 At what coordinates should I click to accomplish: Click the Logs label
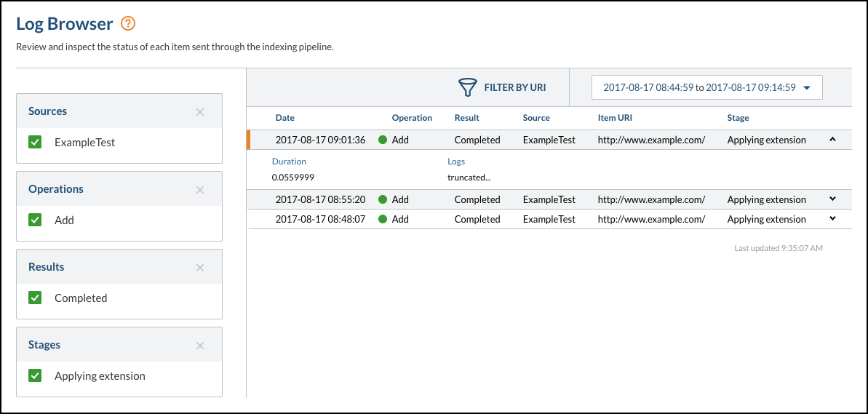point(457,162)
